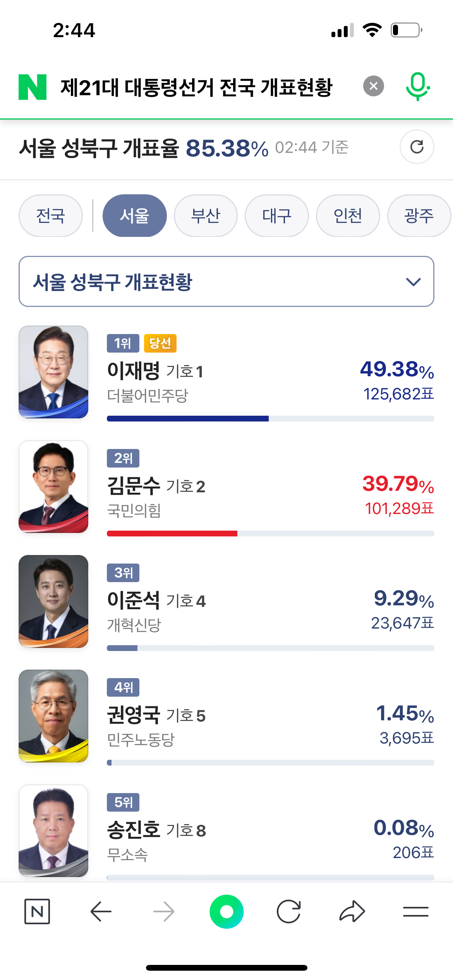Tap the green Naver N logo

coord(33,87)
